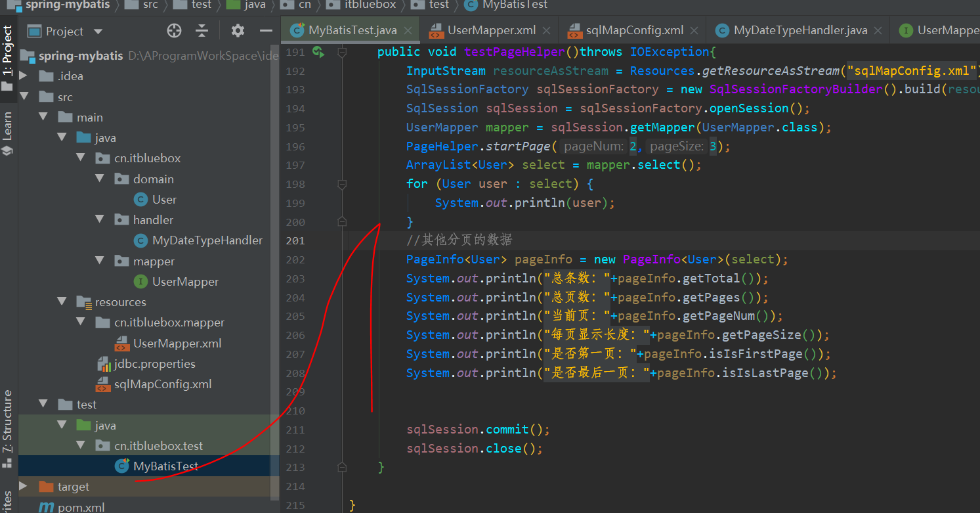The image size is (980, 513).
Task: Switch to the sqlMapConfig.xml tab
Action: 635,30
